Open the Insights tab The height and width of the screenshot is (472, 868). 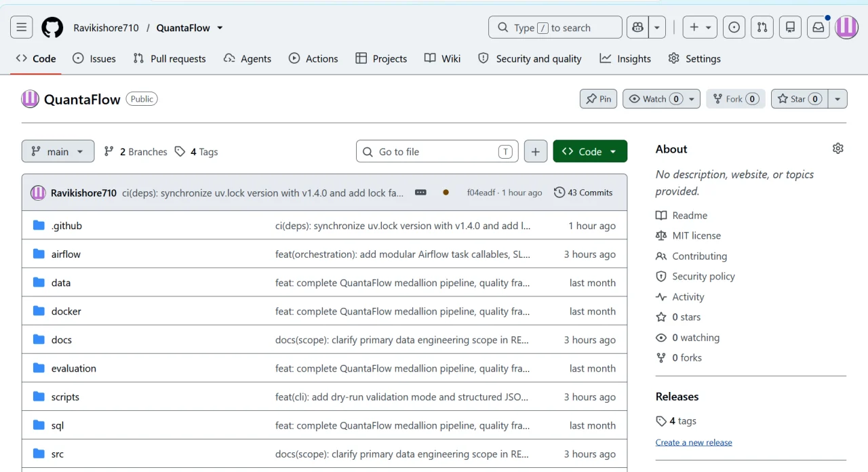[x=625, y=58]
